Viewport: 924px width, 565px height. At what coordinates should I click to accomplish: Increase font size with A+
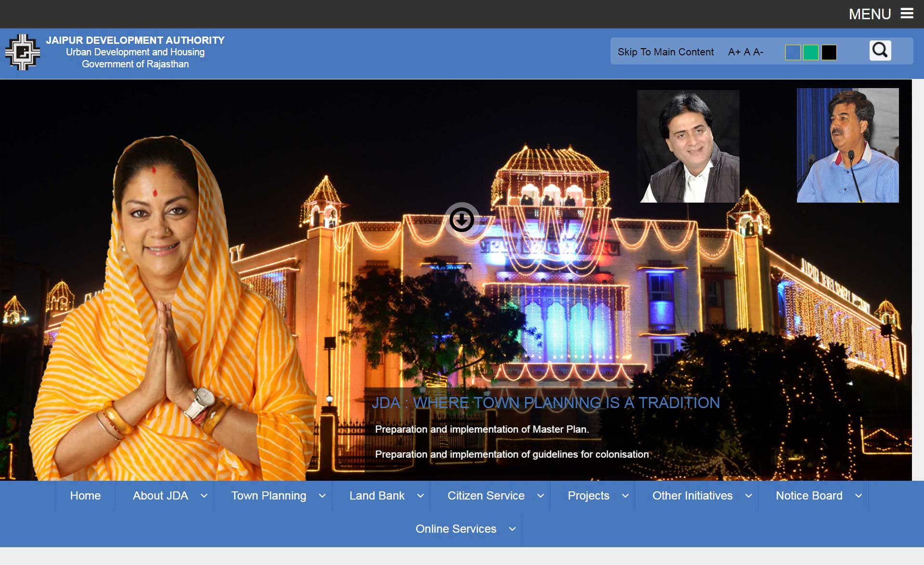point(734,52)
